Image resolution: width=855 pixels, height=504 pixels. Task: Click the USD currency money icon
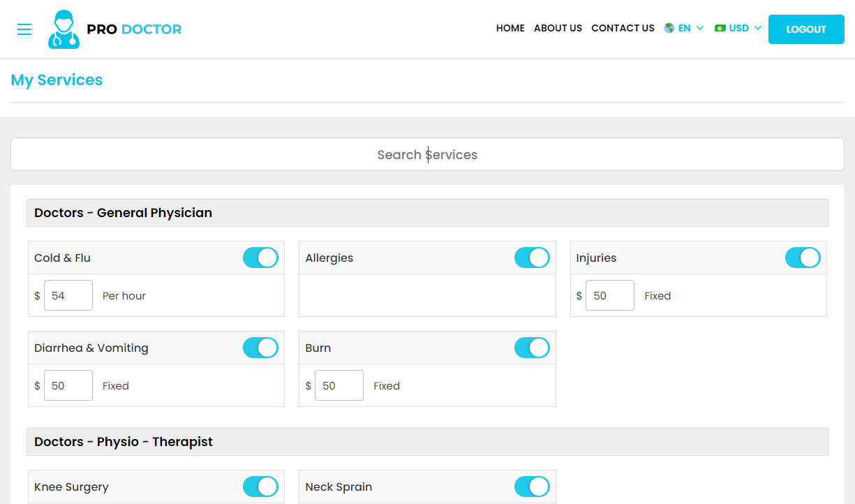720,28
